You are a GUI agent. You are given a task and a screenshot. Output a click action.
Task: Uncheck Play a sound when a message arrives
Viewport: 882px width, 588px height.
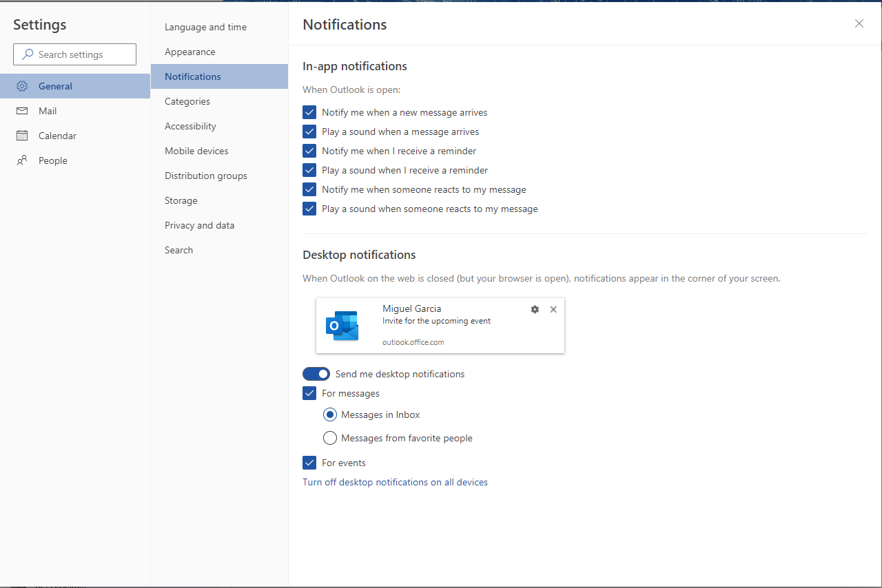coord(309,131)
